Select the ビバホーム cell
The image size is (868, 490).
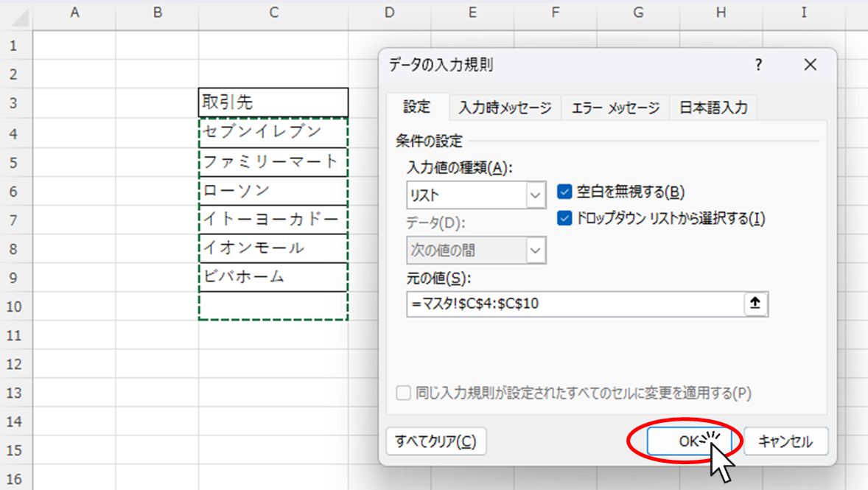click(x=273, y=277)
